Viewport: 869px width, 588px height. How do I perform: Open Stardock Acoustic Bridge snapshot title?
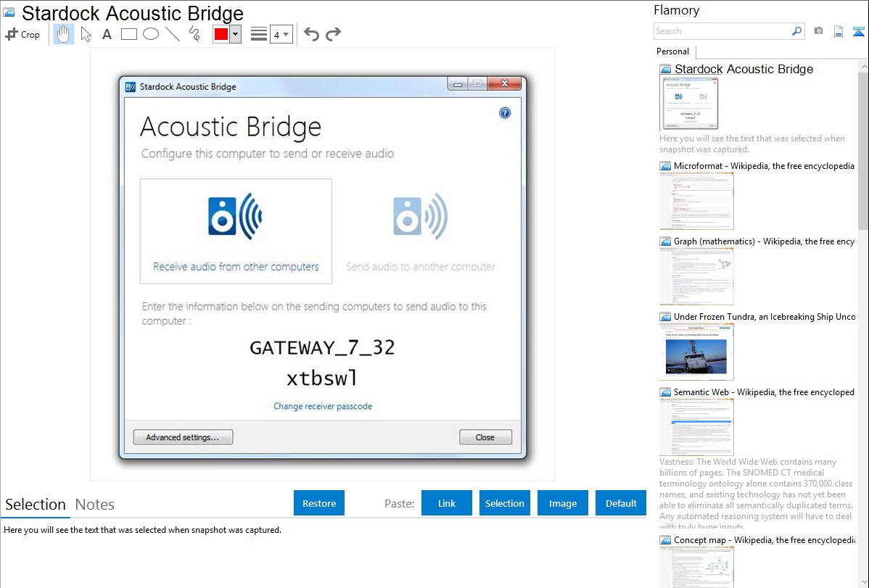point(744,70)
